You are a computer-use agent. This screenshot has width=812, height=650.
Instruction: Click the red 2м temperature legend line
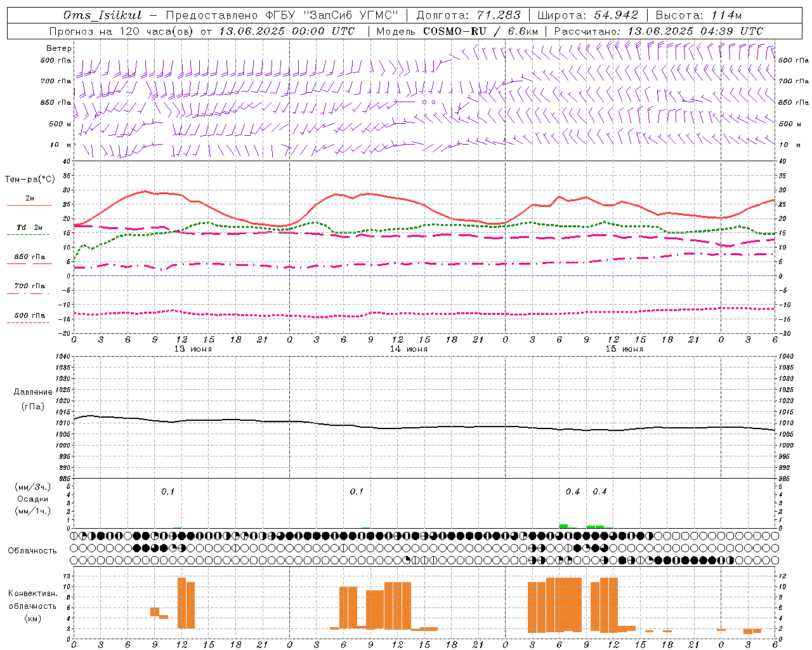29,205
